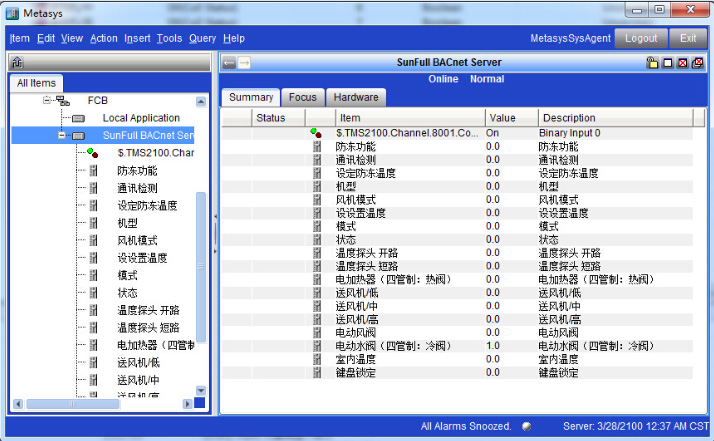Click the close-all-panels icon in header

coord(697,62)
